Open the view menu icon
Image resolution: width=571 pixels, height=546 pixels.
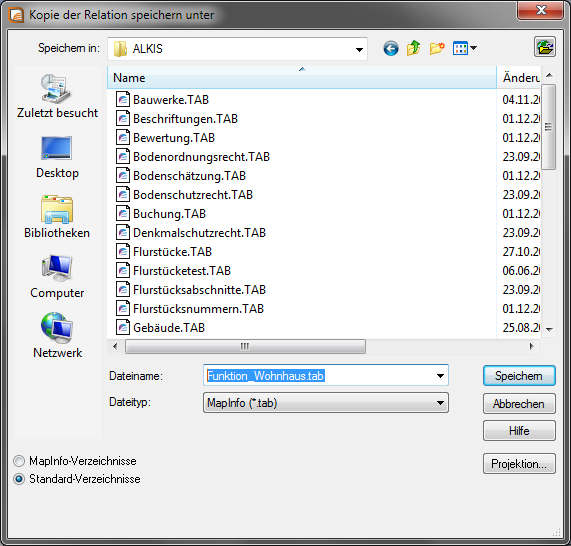coord(464,48)
